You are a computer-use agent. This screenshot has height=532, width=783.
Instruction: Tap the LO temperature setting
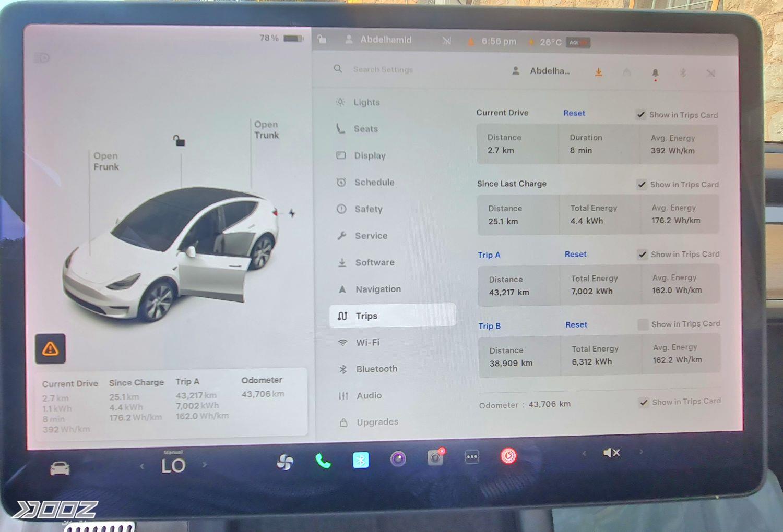[173, 465]
